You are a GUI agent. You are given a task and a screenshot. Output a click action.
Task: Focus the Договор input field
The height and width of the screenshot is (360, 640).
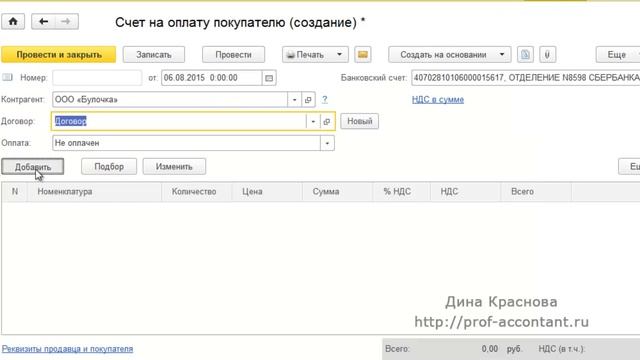pos(179,121)
